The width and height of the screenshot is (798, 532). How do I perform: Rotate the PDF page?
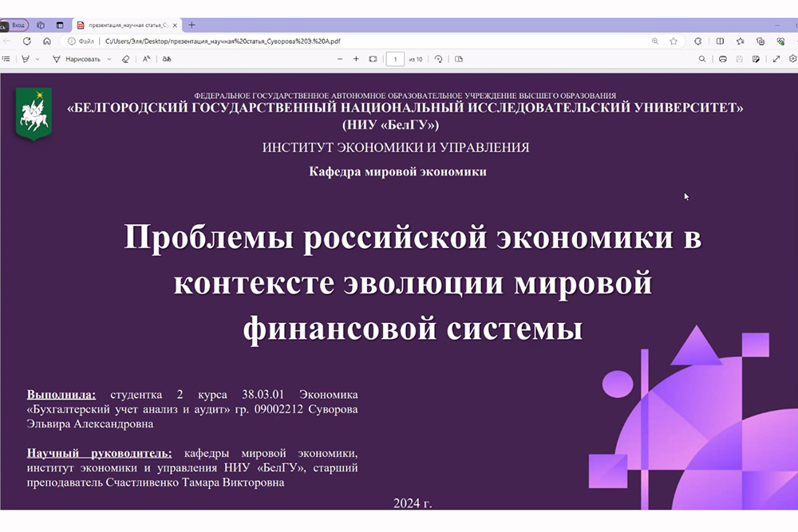pyautogui.click(x=438, y=59)
